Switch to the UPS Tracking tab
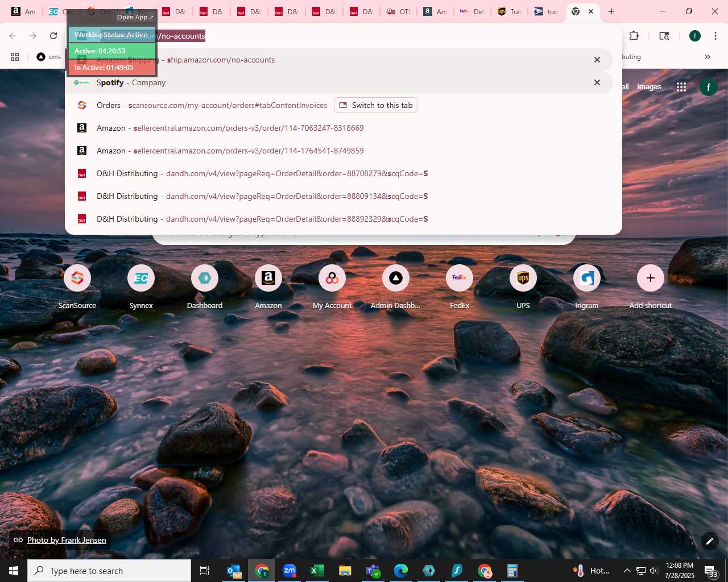 coord(509,11)
